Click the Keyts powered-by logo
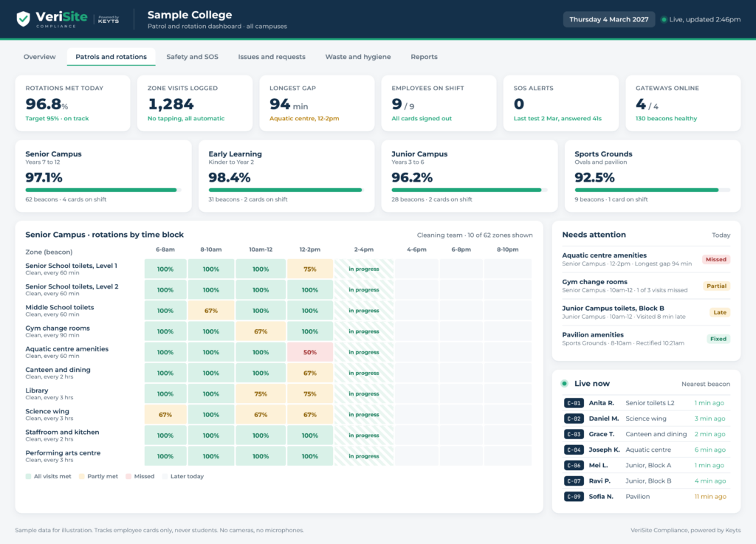Image resolution: width=756 pixels, height=544 pixels. tap(108, 19)
